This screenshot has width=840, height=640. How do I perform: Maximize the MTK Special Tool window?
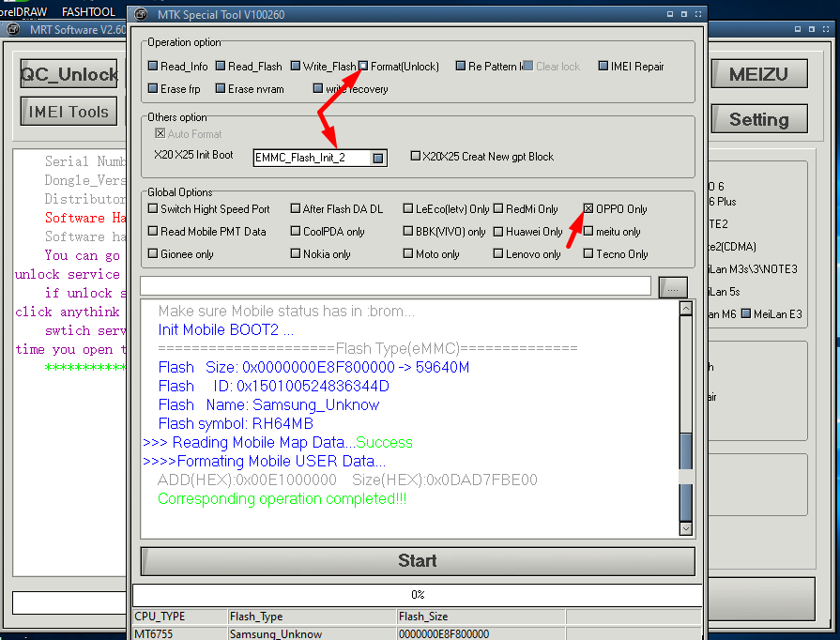click(x=683, y=14)
